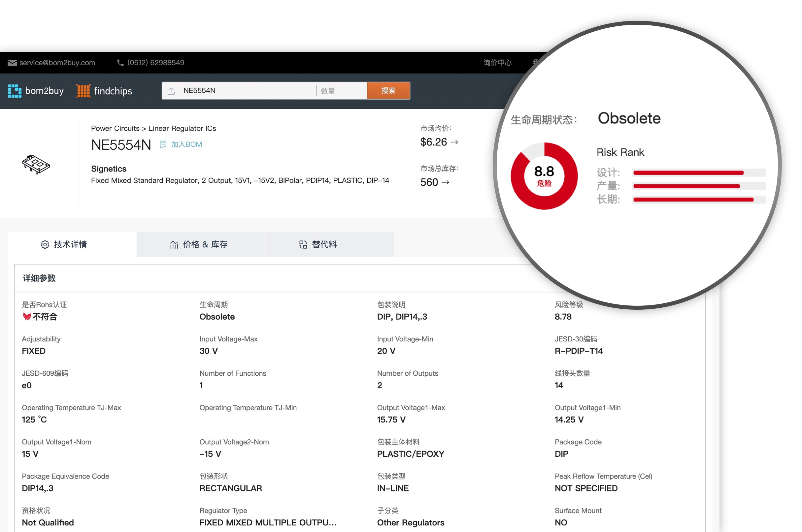The image size is (802, 532).
Task: Click the Peak Reflow Temperature value NOT SPECIFIED
Action: (x=586, y=488)
